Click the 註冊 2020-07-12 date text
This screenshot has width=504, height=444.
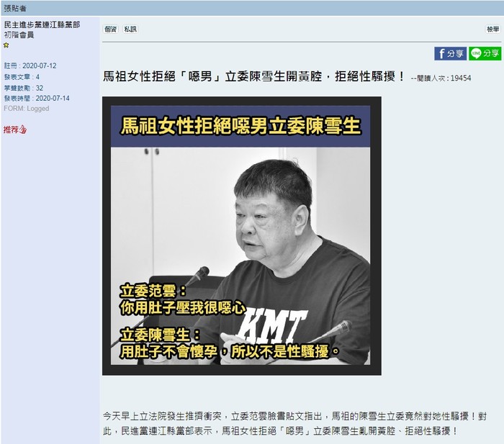(30, 66)
